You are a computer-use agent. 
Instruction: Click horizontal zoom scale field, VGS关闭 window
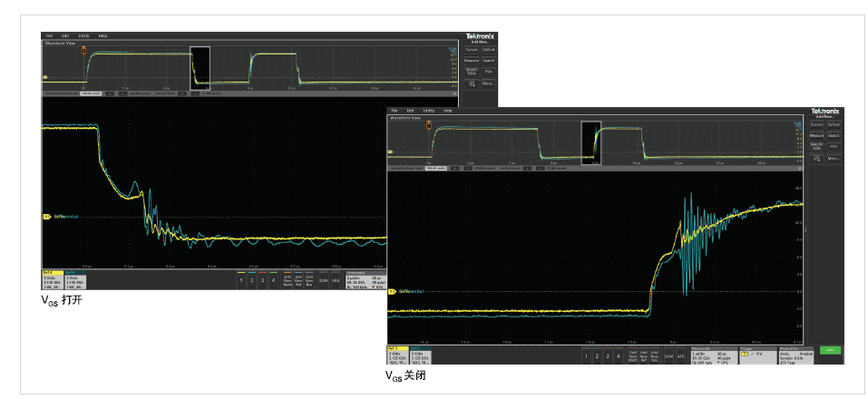point(436,169)
